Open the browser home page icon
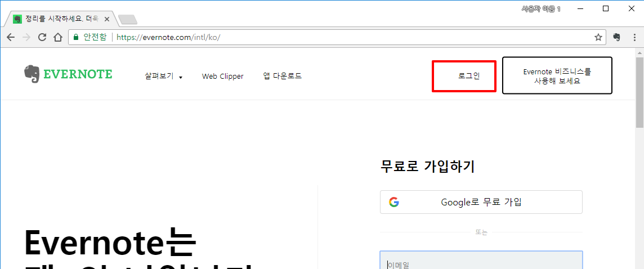The image size is (644, 269). coord(58,37)
